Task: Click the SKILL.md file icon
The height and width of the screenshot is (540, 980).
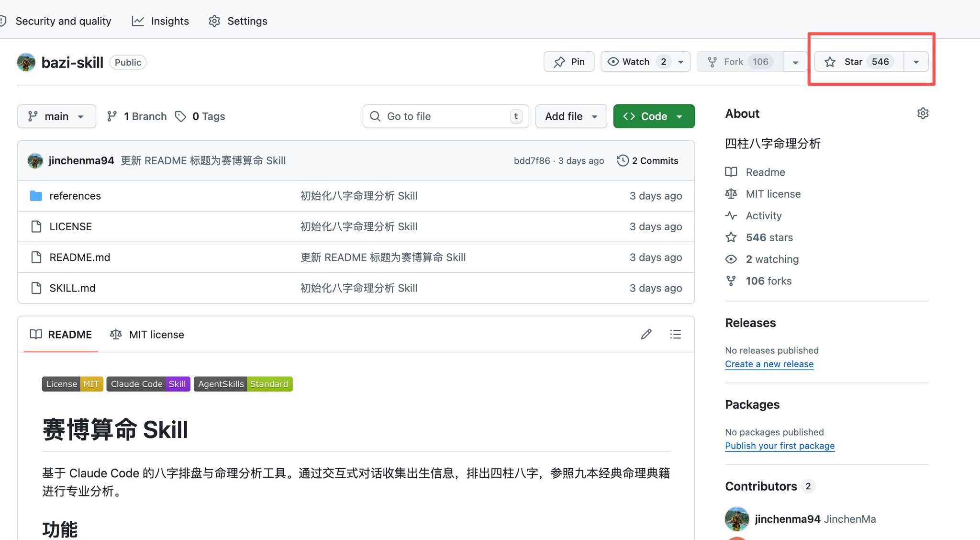Action: (x=36, y=288)
